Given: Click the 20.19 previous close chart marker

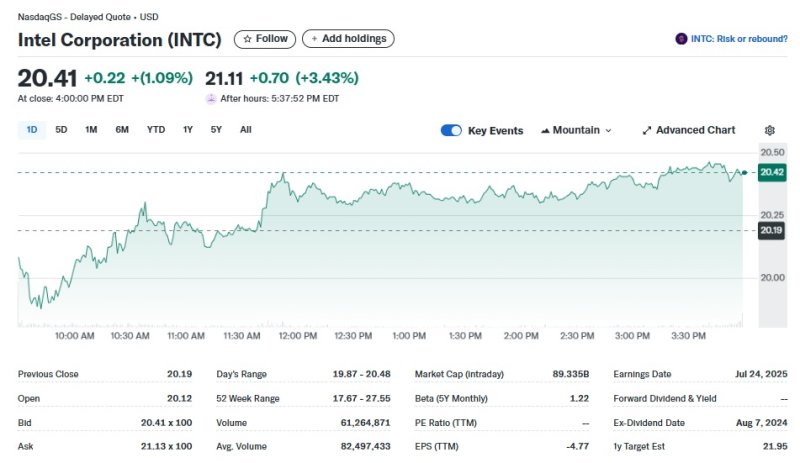Looking at the screenshot, I should tap(771, 230).
